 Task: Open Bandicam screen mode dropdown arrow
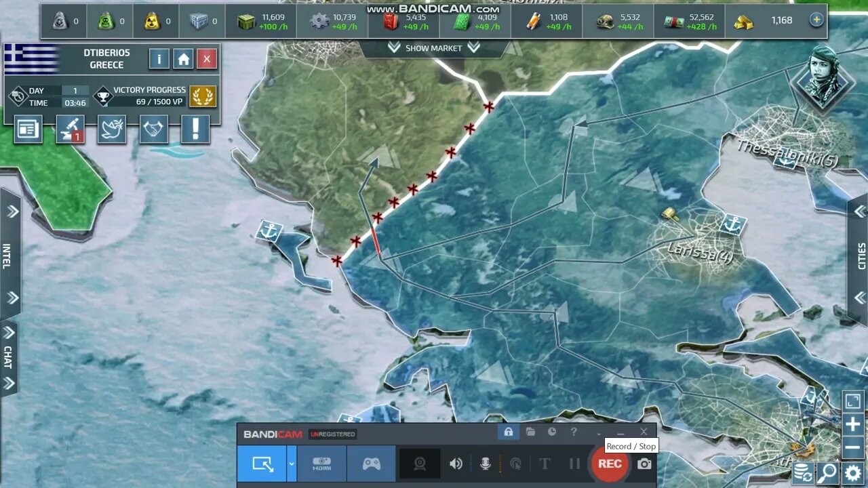tap(292, 464)
